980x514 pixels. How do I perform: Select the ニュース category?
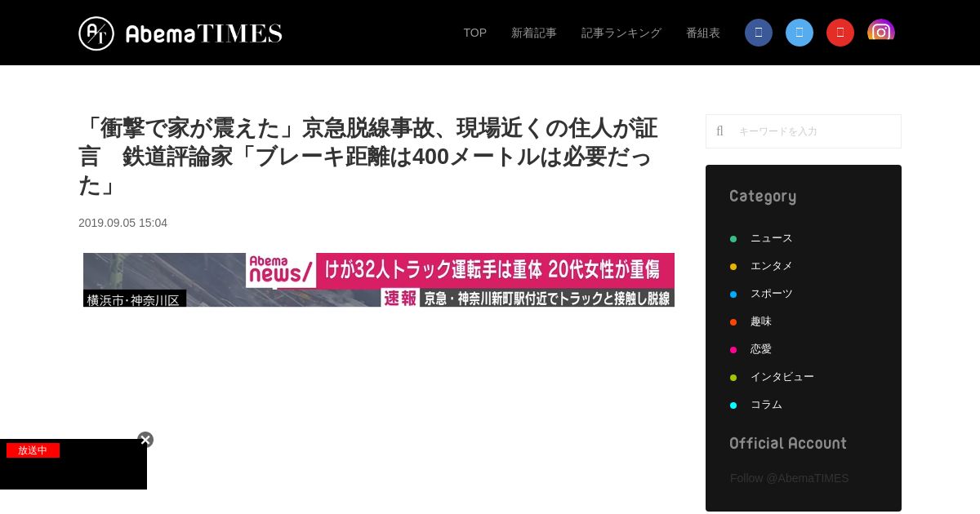[771, 238]
